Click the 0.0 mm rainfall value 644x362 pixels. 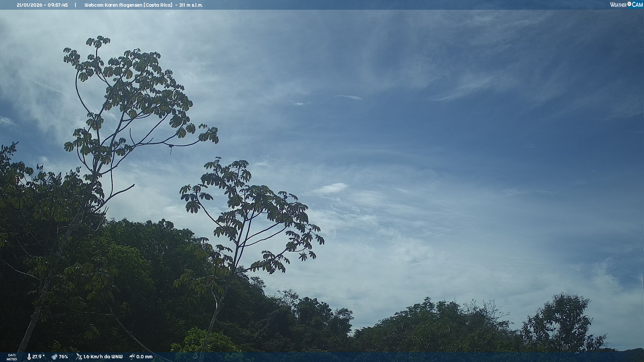pyautogui.click(x=144, y=357)
